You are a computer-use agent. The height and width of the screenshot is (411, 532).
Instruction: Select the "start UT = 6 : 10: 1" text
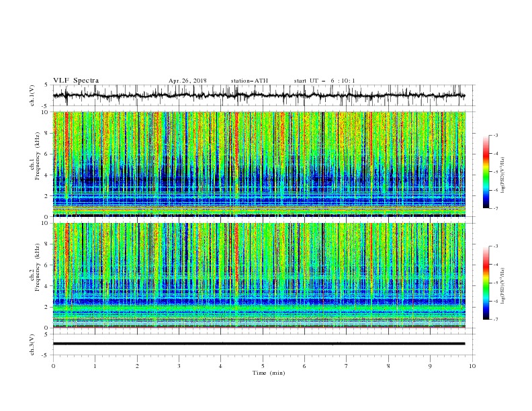click(x=324, y=81)
